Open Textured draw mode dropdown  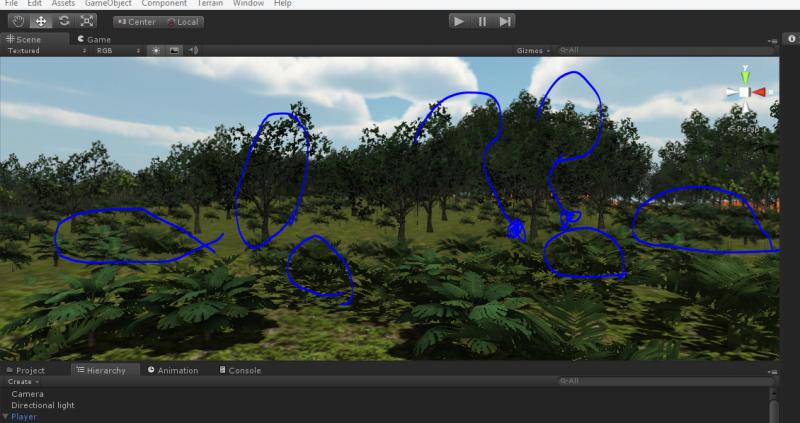(x=47, y=51)
